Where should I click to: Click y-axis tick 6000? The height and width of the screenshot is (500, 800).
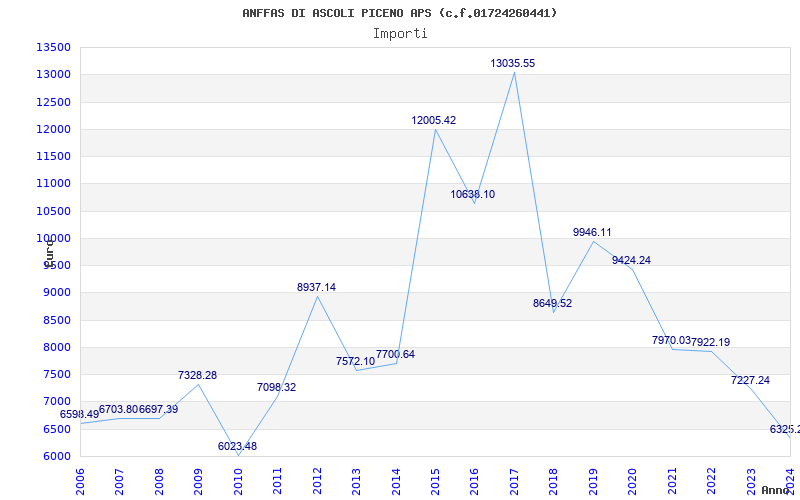coord(56,457)
